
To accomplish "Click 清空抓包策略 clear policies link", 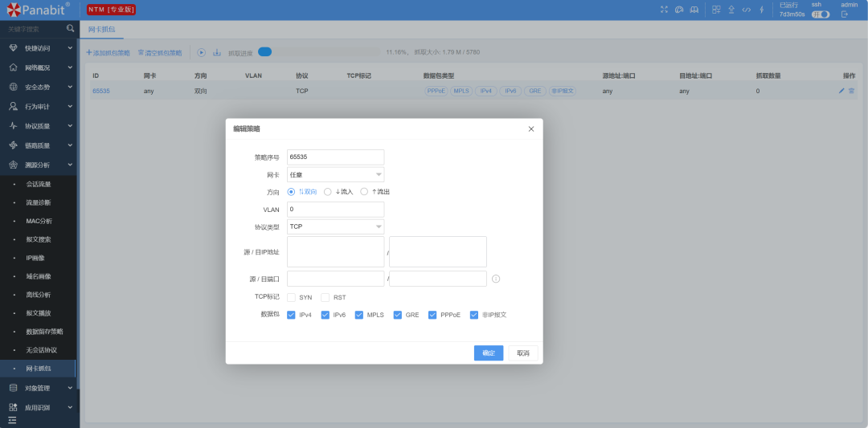I will 160,53.
